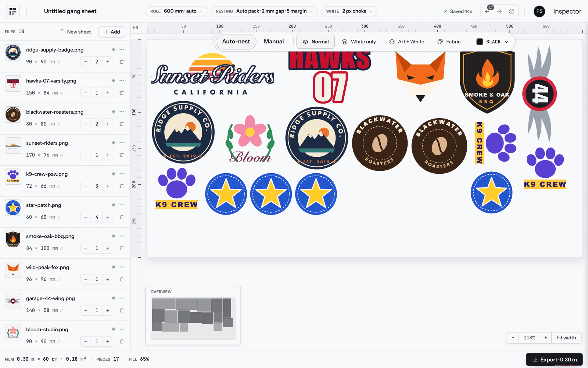Click the 118% zoom level field
Image resolution: width=588 pixels, height=368 pixels.
point(529,337)
